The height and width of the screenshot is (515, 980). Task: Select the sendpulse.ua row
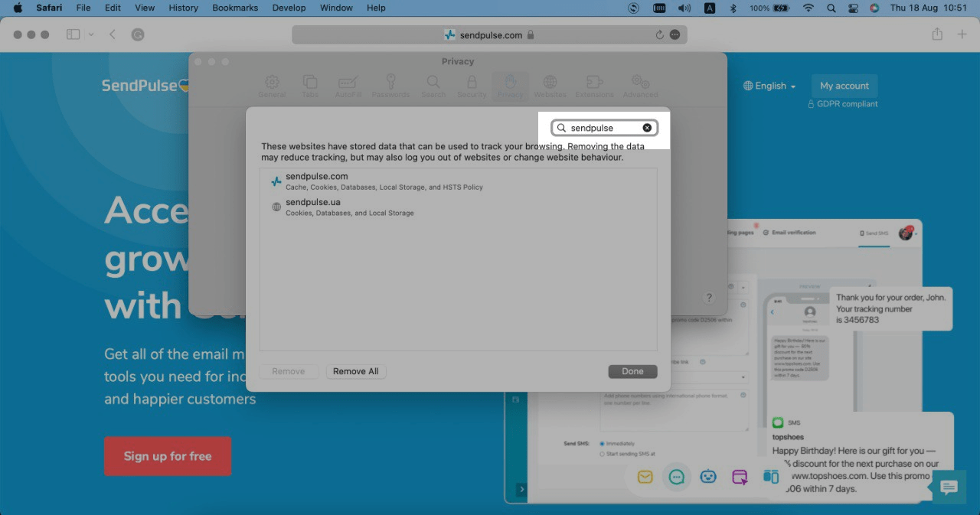[x=458, y=207]
